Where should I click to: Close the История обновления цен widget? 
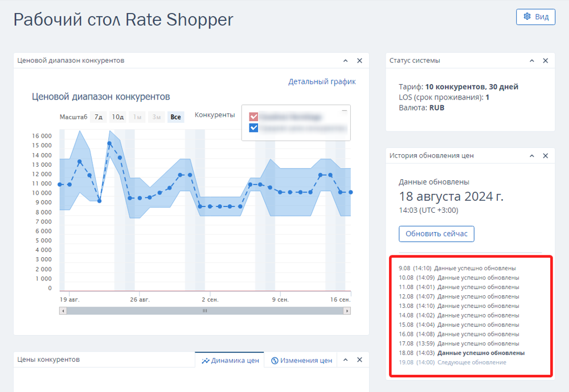(546, 155)
